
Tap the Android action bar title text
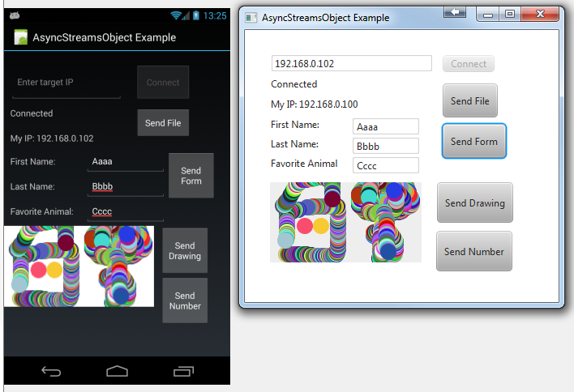pyautogui.click(x=105, y=37)
